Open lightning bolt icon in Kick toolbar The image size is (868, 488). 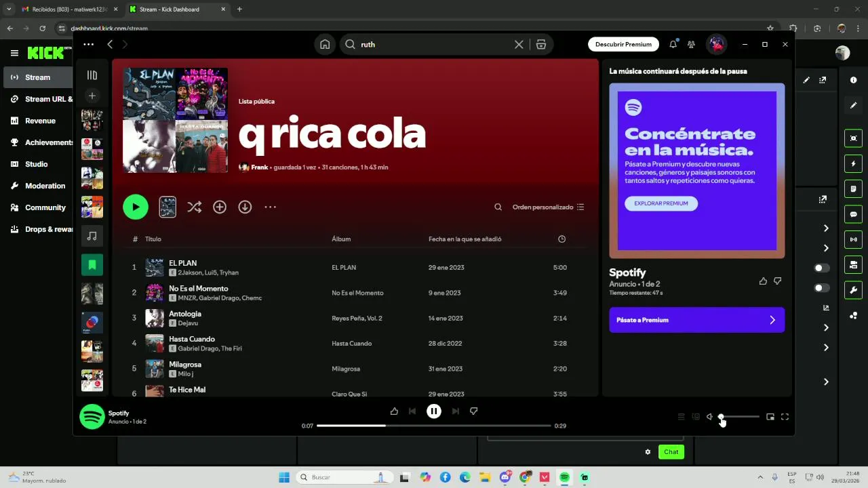pyautogui.click(x=853, y=164)
